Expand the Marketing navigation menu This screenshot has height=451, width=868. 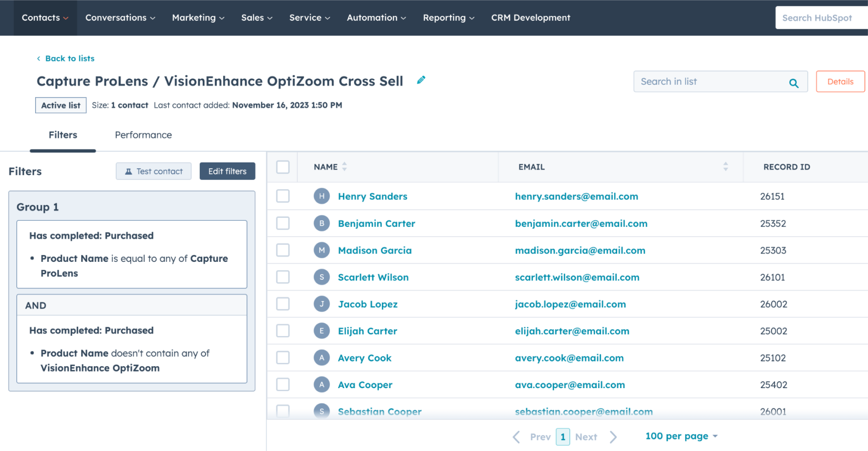coord(198,18)
